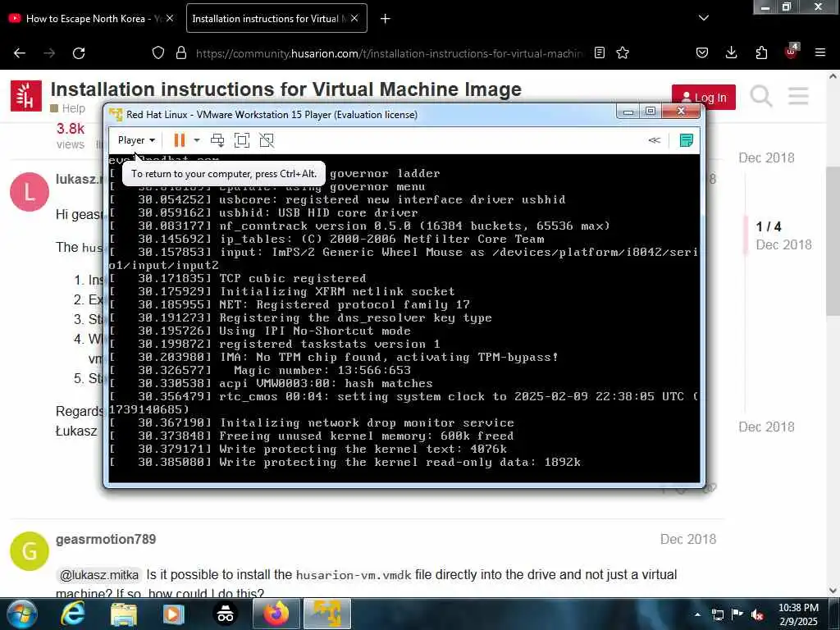Open File Explorer from the taskbar
The image size is (840, 630).
coord(124,614)
